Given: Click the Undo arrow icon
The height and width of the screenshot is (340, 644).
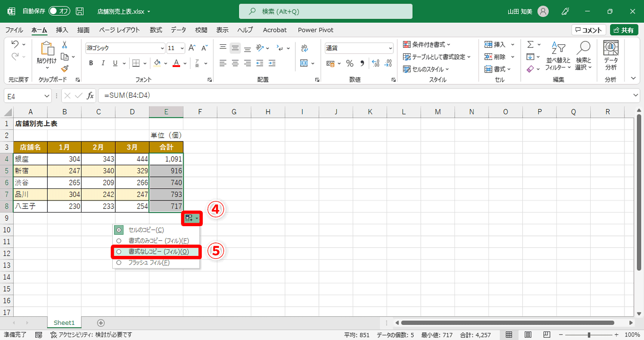Looking at the screenshot, I should coord(15,44).
